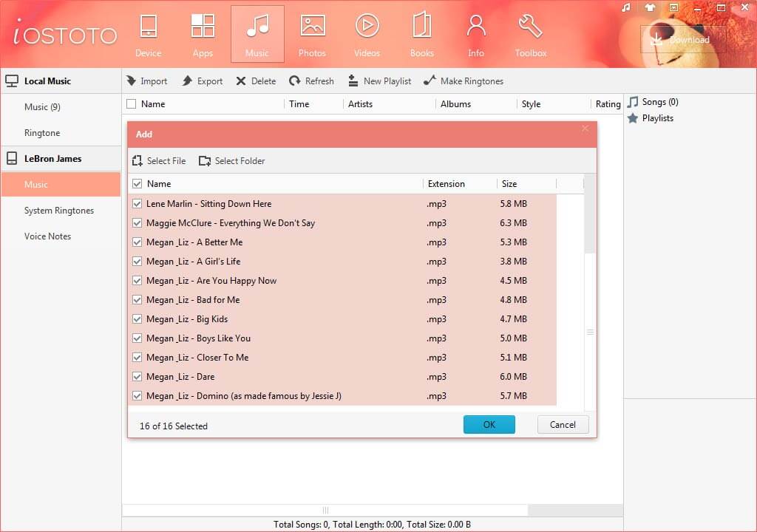The width and height of the screenshot is (757, 532).
Task: Show Songs (0) in right panel
Action: point(654,102)
